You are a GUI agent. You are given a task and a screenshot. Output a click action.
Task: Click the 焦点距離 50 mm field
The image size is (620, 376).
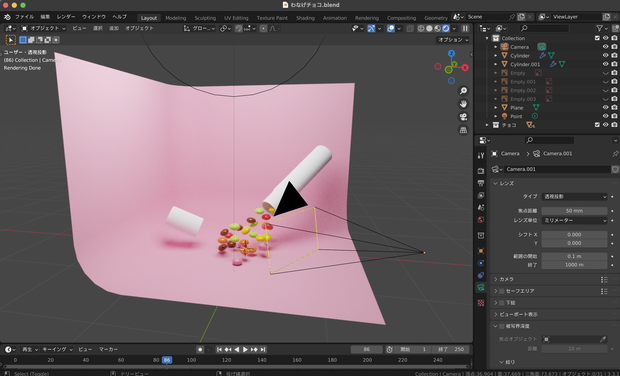[574, 211]
